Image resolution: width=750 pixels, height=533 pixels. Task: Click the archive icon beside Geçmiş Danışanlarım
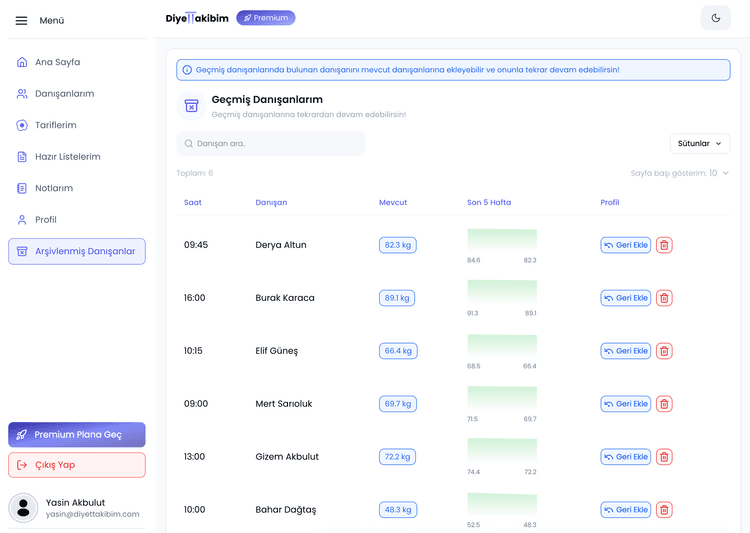(x=191, y=106)
